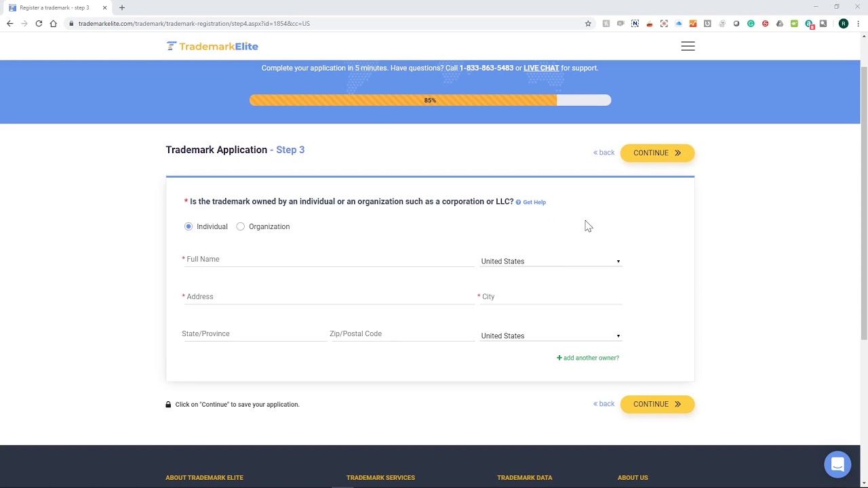Expand the country dropdown next to Full Name

coord(551,261)
